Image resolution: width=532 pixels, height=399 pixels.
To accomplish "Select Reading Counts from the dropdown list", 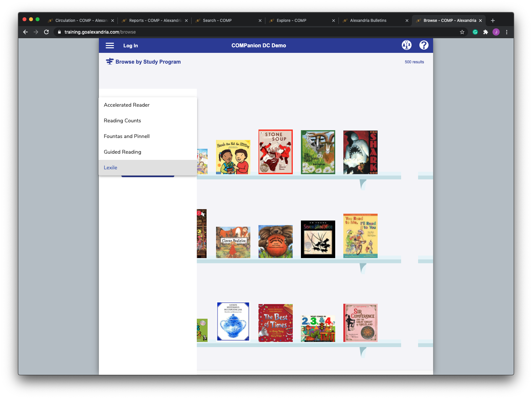I will (148, 121).
